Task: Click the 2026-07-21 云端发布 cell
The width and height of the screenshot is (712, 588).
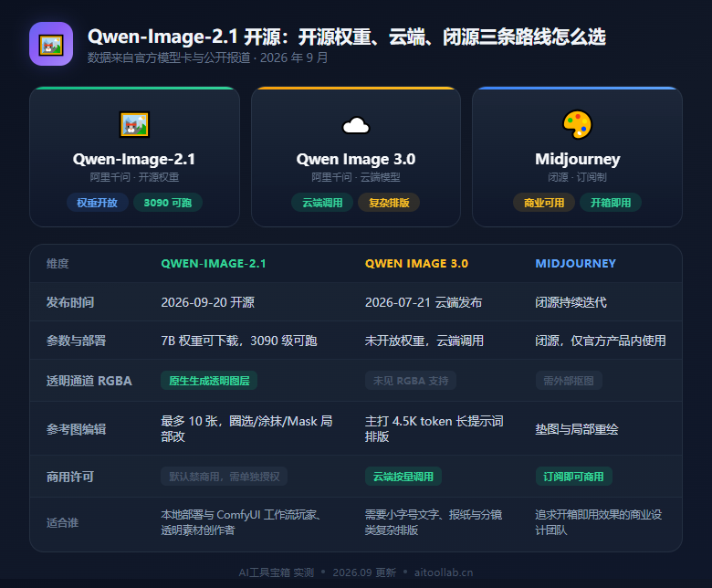Action: [x=424, y=302]
